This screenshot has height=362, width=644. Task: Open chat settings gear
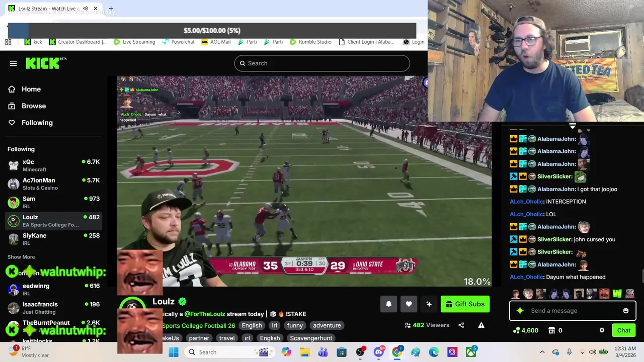click(x=602, y=330)
